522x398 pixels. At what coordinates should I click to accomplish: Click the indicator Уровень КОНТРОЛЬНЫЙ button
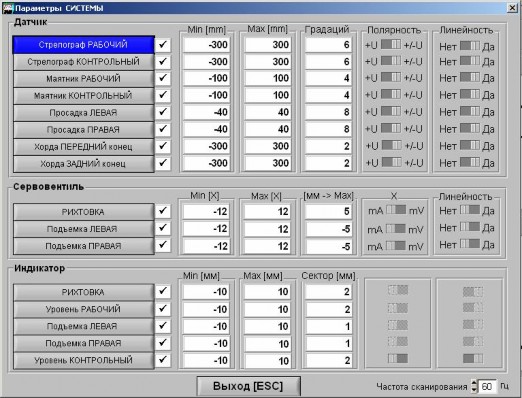(83, 360)
